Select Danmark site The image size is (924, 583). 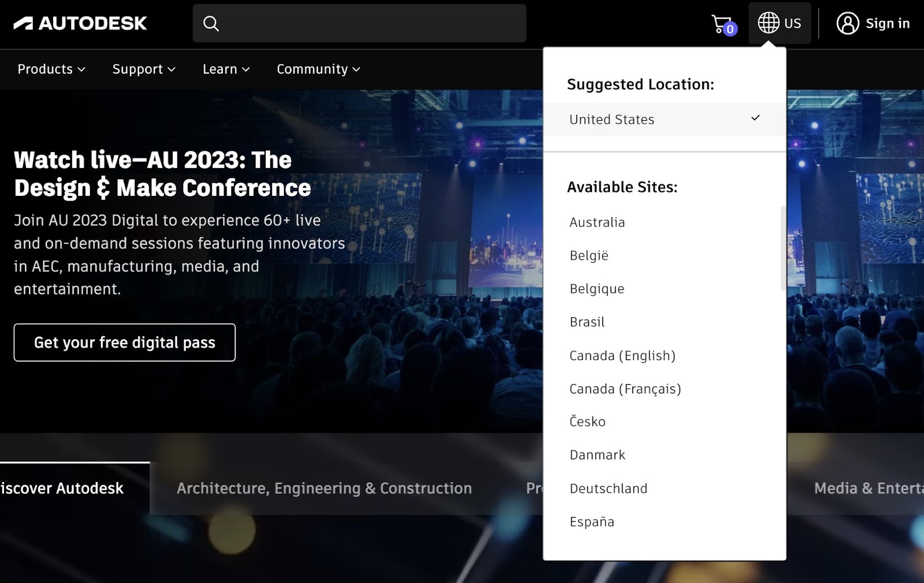(597, 455)
